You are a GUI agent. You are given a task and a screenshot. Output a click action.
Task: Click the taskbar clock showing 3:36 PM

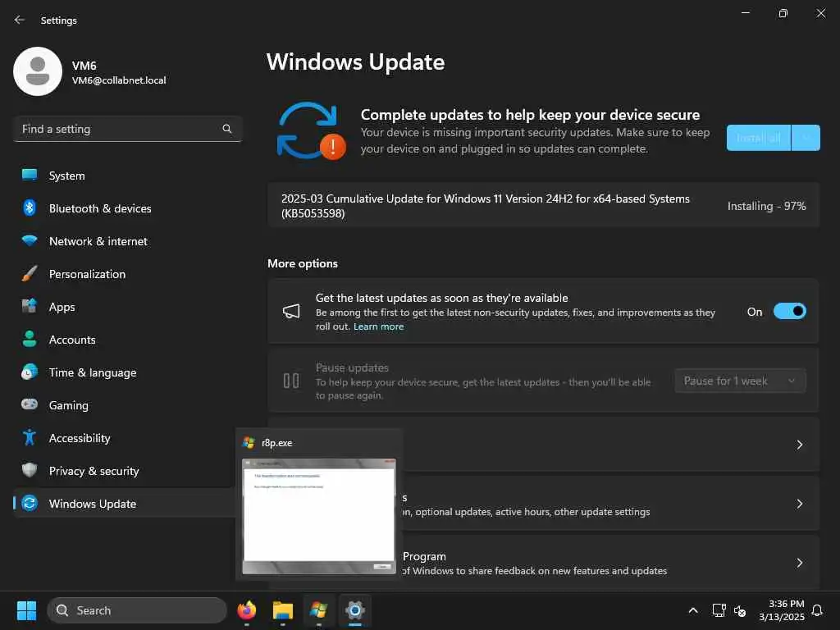(x=782, y=610)
